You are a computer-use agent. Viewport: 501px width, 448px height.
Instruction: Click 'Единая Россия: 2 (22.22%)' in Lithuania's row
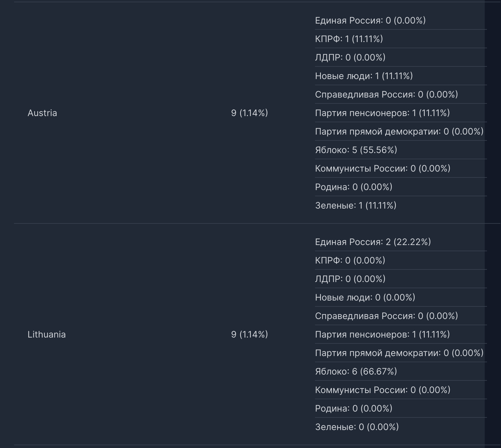(373, 242)
